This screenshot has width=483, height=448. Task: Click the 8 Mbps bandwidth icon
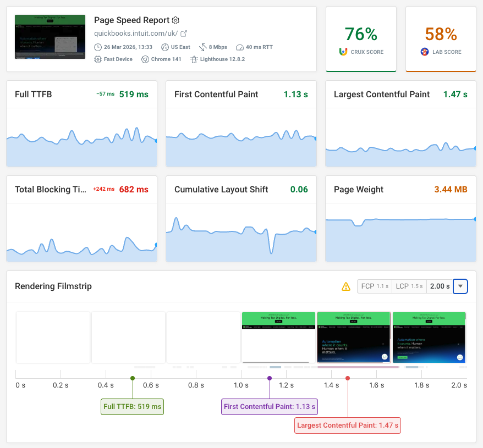coord(202,47)
